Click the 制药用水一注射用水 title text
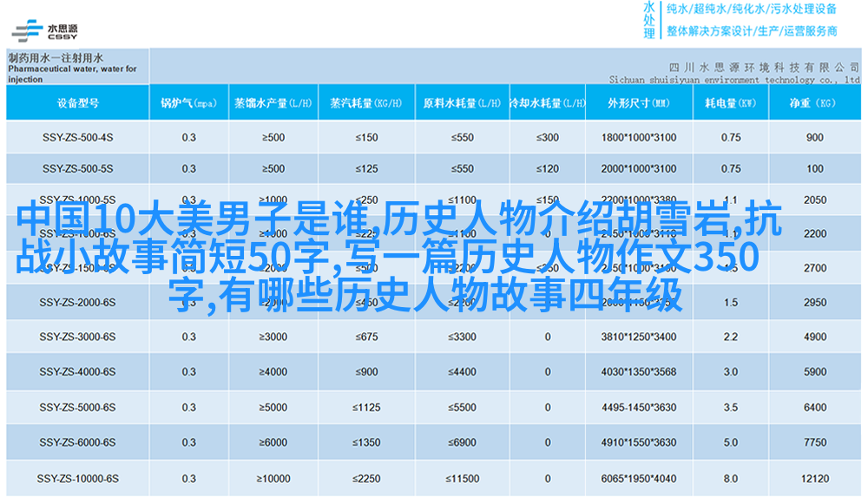 pyautogui.click(x=56, y=57)
